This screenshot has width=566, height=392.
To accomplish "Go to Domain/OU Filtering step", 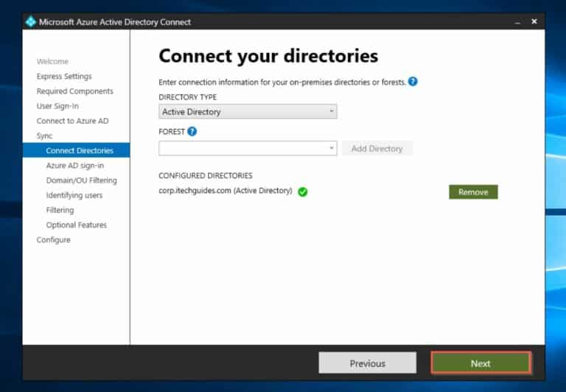I will coord(81,180).
